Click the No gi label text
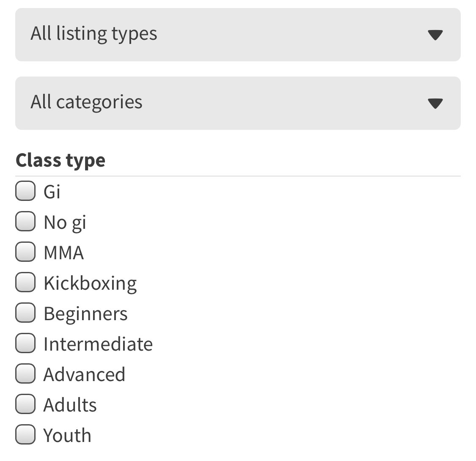The image size is (476, 461). click(x=65, y=222)
